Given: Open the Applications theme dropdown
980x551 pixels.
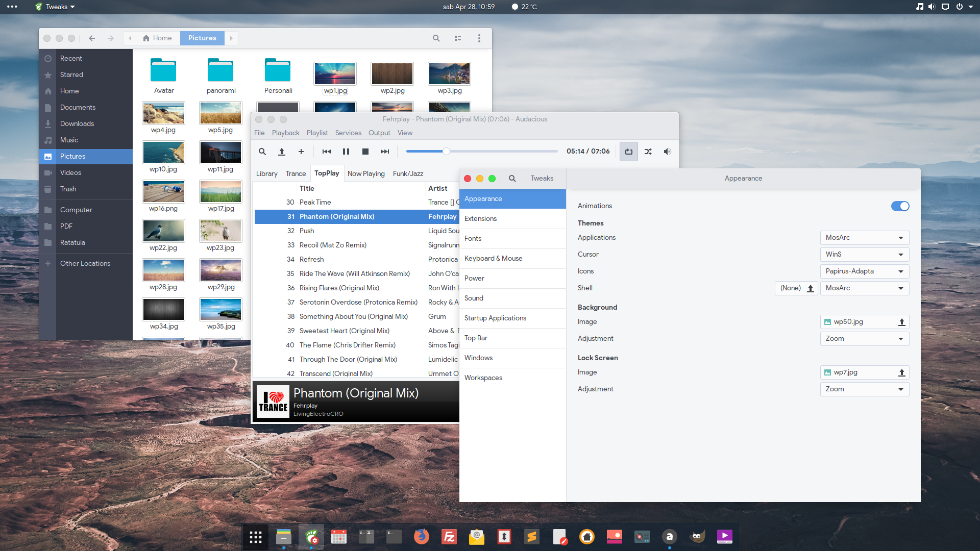Looking at the screenshot, I should (865, 238).
